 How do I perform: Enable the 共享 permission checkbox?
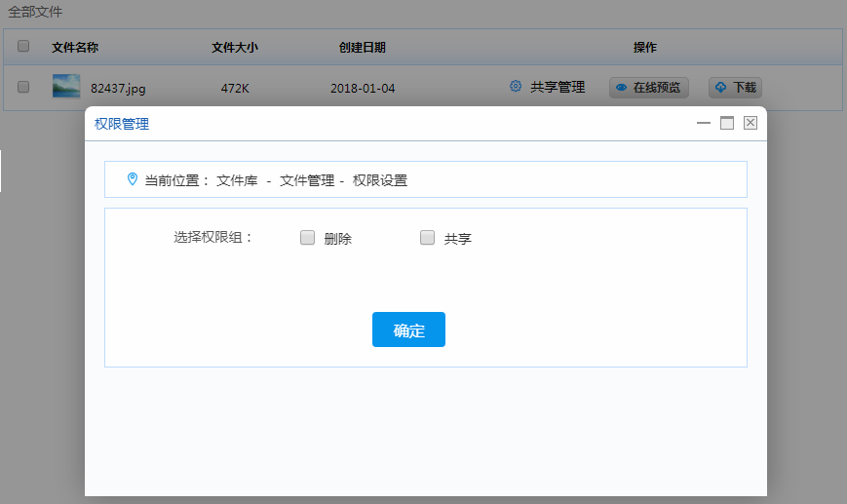click(x=427, y=237)
